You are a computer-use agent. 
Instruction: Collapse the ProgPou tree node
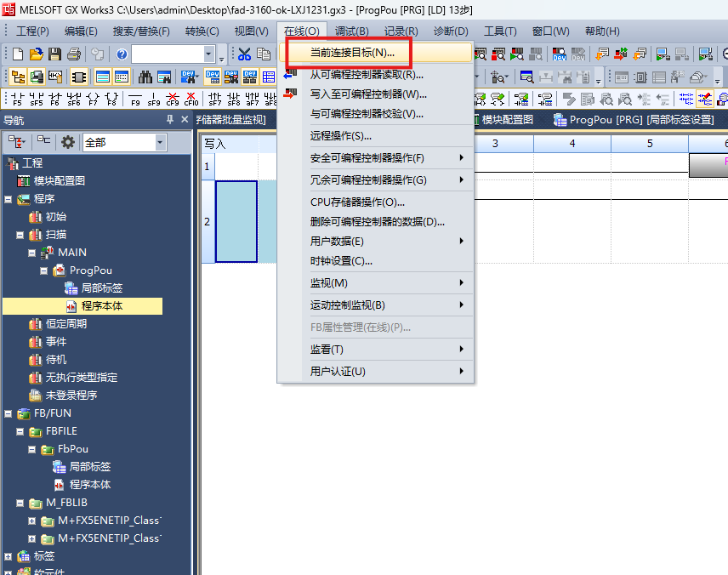pos(43,270)
